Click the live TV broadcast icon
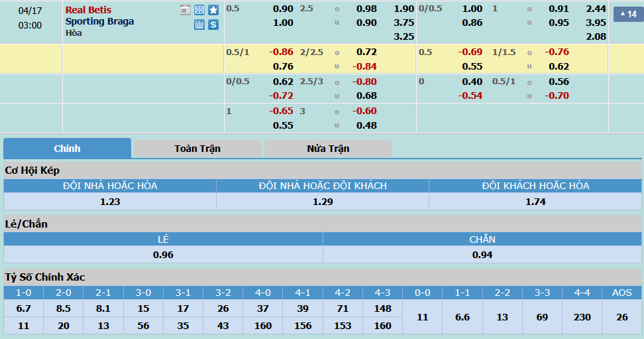Image resolution: width=644 pixels, height=339 pixels. [186, 10]
